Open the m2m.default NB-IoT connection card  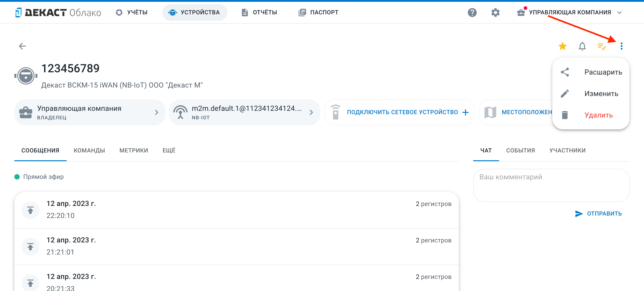[x=244, y=112]
